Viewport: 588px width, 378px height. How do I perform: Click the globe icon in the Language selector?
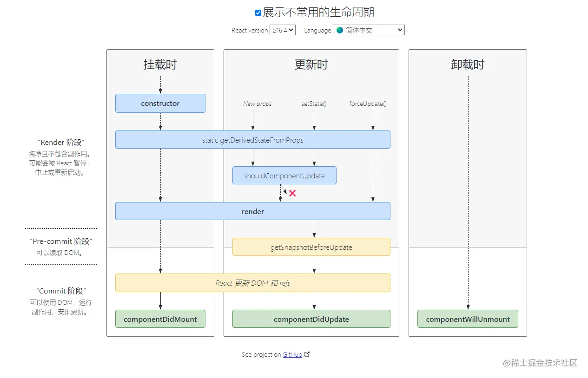point(340,30)
